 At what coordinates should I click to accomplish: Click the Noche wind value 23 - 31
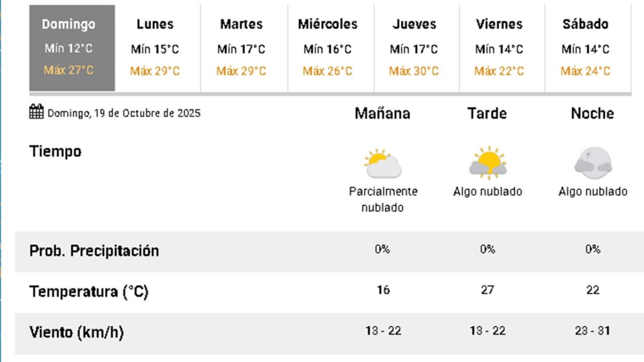coord(593,331)
